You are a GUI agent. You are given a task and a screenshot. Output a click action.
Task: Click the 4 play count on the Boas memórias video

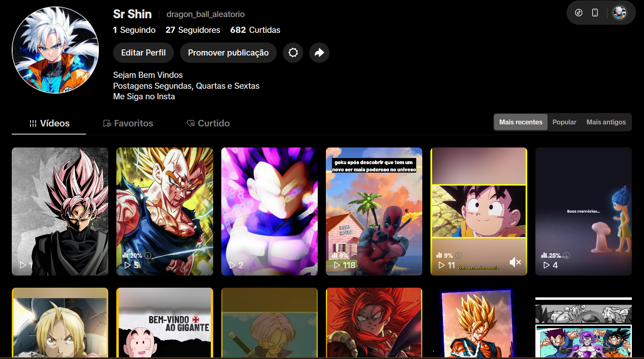coord(551,265)
